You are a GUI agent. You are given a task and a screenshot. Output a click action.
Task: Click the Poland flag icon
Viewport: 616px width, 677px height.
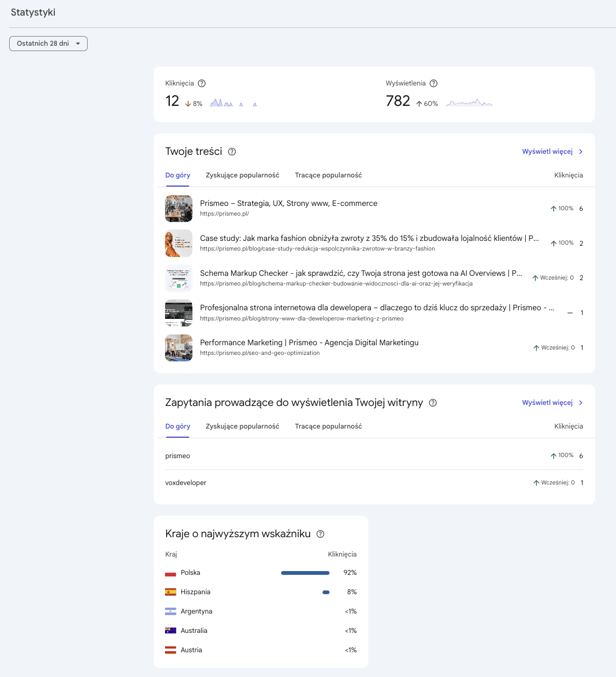(x=170, y=573)
